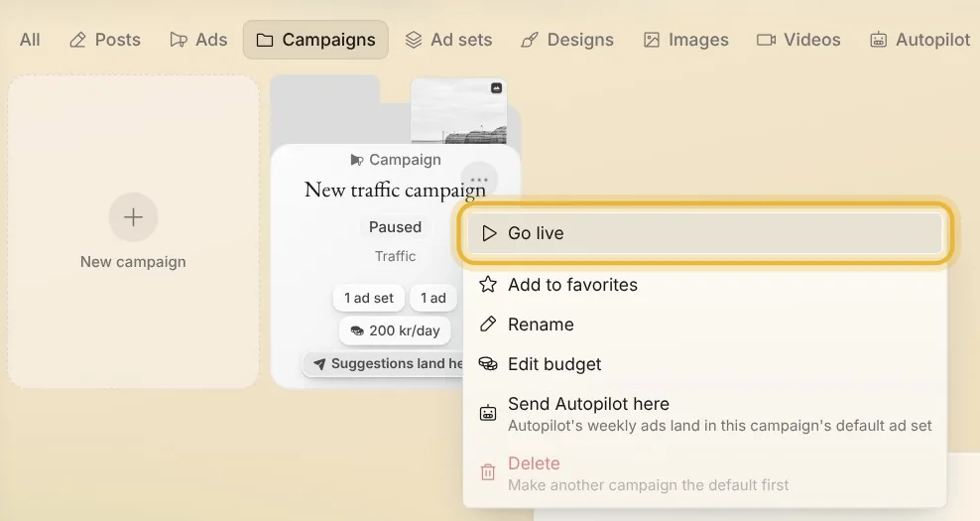The height and width of the screenshot is (521, 980).
Task: Open the campaign three-dots menu
Action: (x=479, y=181)
